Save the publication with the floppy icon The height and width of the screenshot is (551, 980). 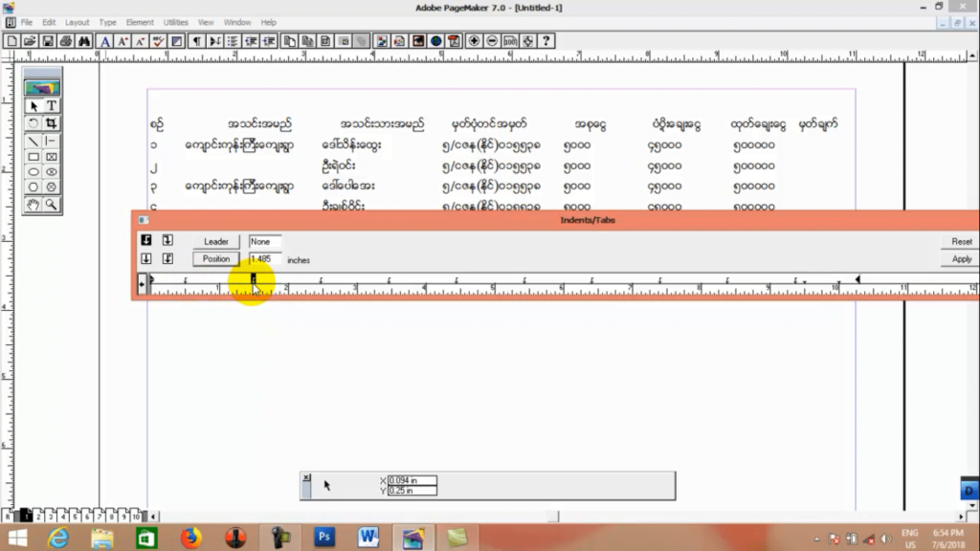click(48, 41)
